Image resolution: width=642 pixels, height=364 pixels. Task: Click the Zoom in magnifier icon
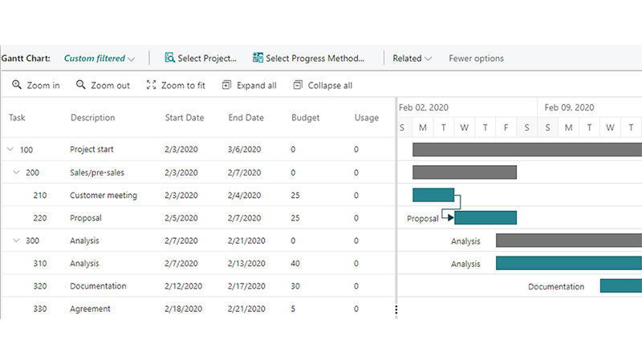coord(16,85)
